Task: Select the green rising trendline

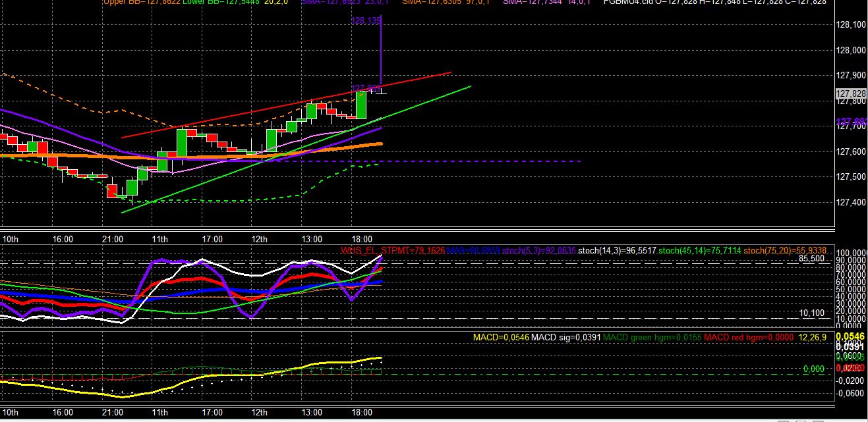Action: tap(297, 149)
